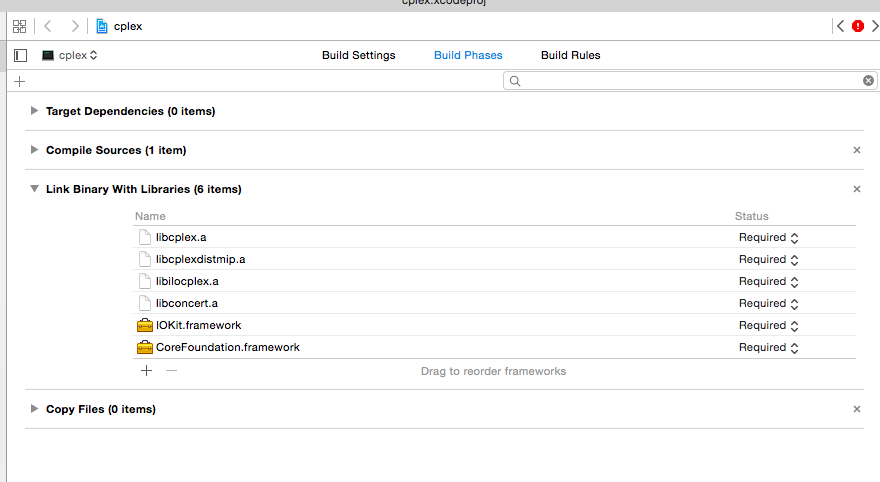The height and width of the screenshot is (482, 880).
Task: Add a library with the plus button
Action: click(146, 371)
